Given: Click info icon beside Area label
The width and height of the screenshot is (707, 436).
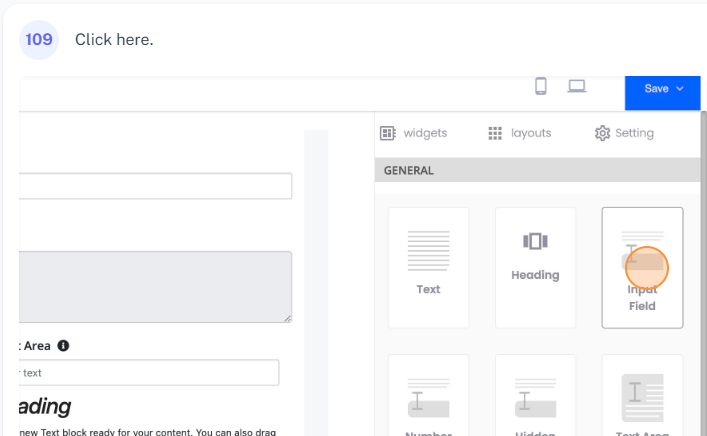Looking at the screenshot, I should pos(63,346).
